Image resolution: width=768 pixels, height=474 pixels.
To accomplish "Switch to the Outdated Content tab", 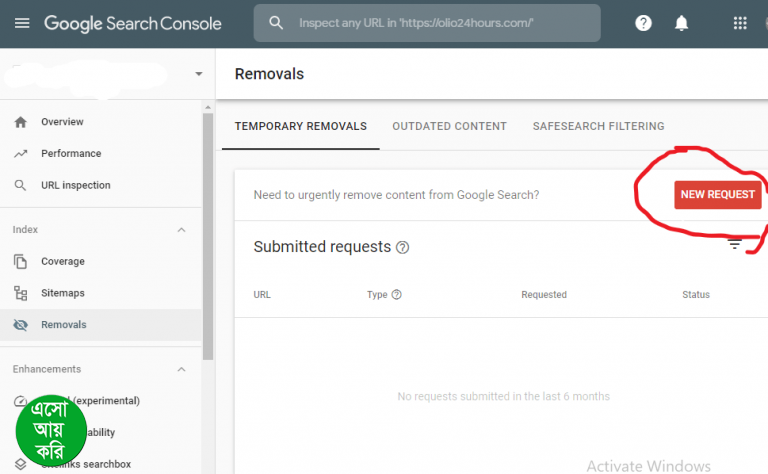I will (449, 126).
